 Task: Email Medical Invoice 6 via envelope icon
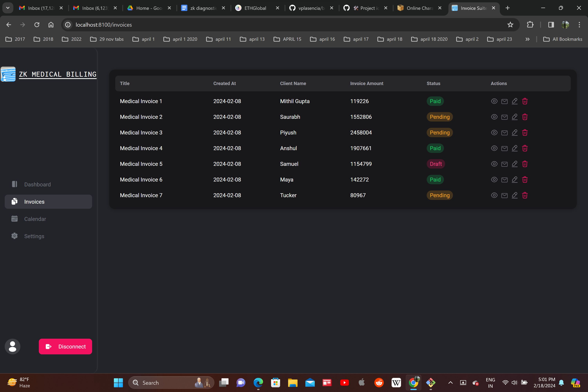[x=504, y=180]
